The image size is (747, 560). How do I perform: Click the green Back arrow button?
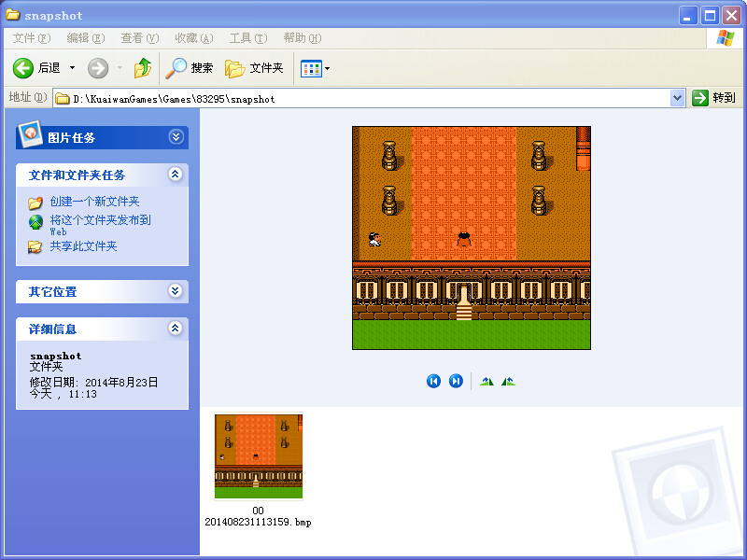tap(22, 68)
